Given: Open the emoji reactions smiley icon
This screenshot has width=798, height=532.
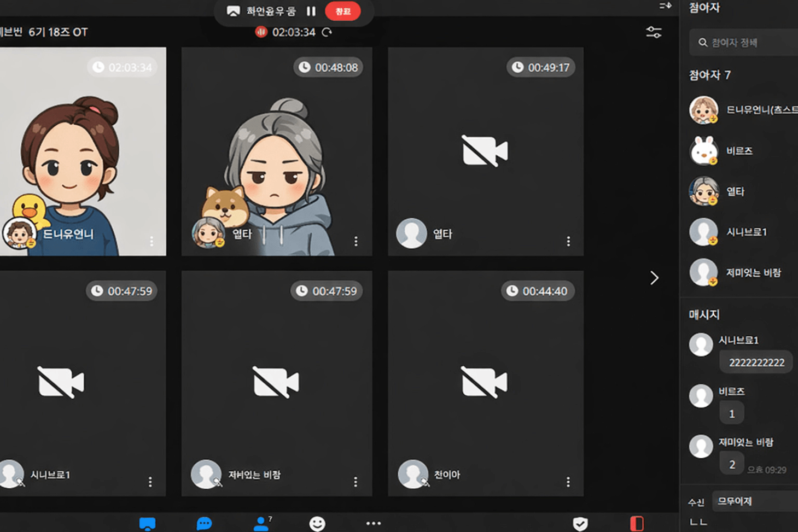Looking at the screenshot, I should (317, 524).
